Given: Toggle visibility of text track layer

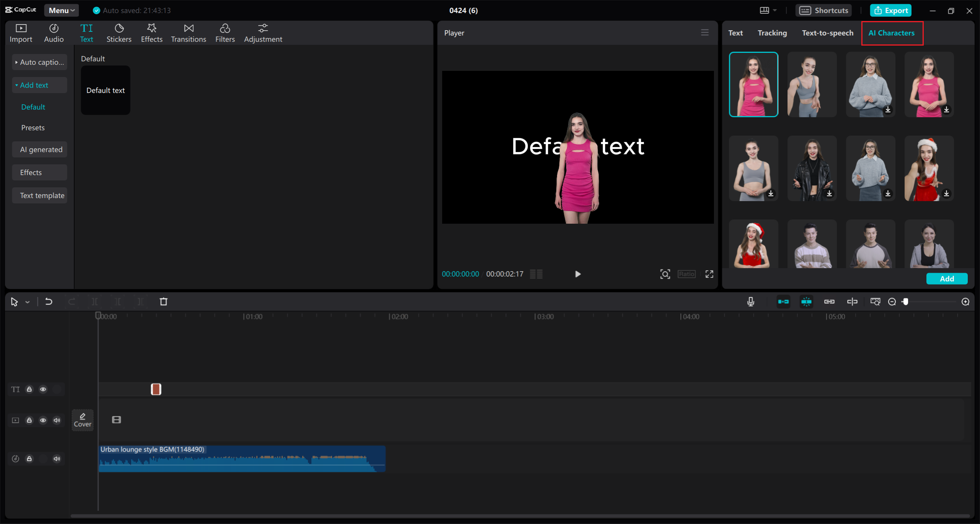Looking at the screenshot, I should coord(43,388).
